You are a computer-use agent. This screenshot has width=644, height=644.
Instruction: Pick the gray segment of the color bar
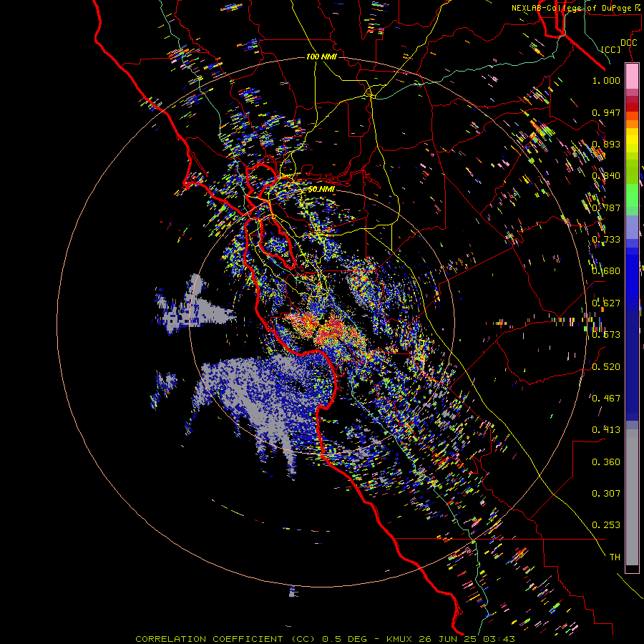(632, 497)
